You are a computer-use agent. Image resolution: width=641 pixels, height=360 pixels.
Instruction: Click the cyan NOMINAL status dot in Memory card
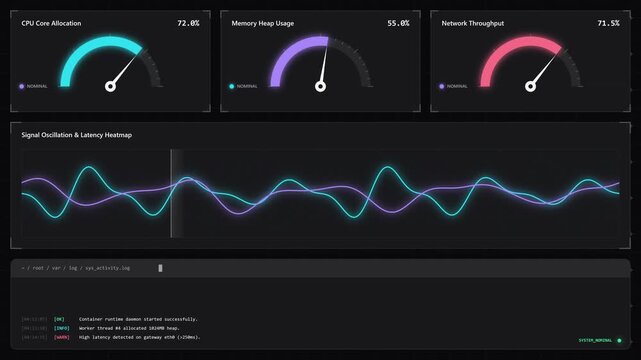pos(232,86)
